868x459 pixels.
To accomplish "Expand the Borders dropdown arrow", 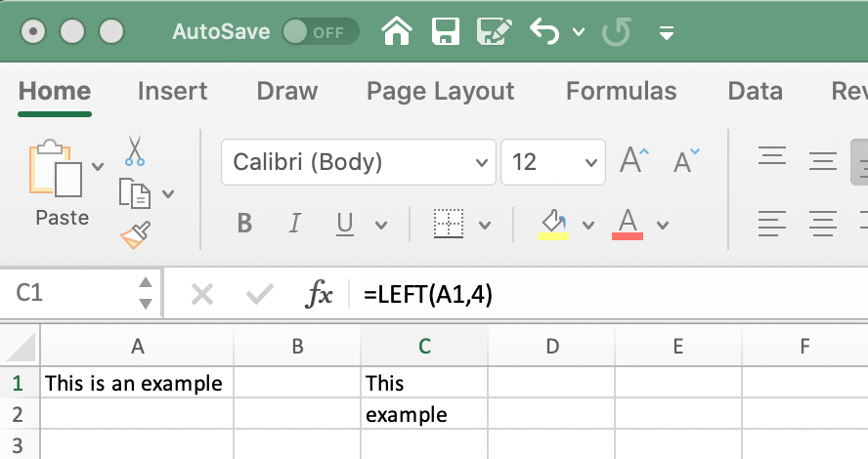I will pos(485,225).
